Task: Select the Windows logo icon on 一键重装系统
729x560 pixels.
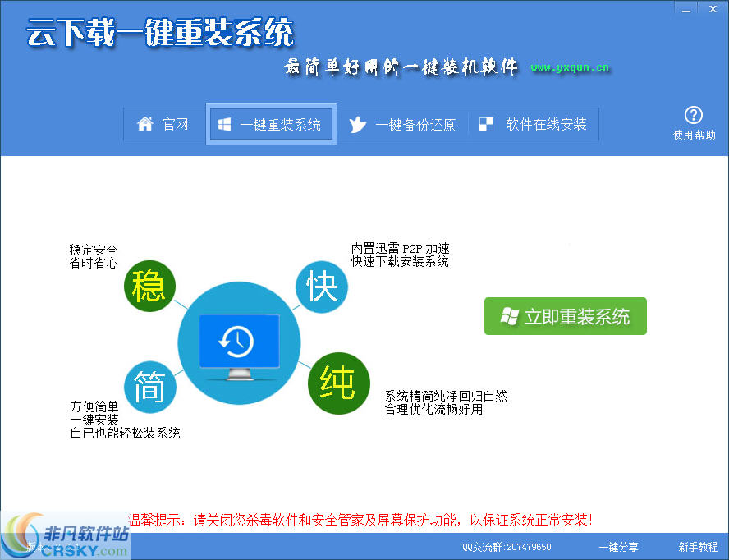Action: [224, 123]
